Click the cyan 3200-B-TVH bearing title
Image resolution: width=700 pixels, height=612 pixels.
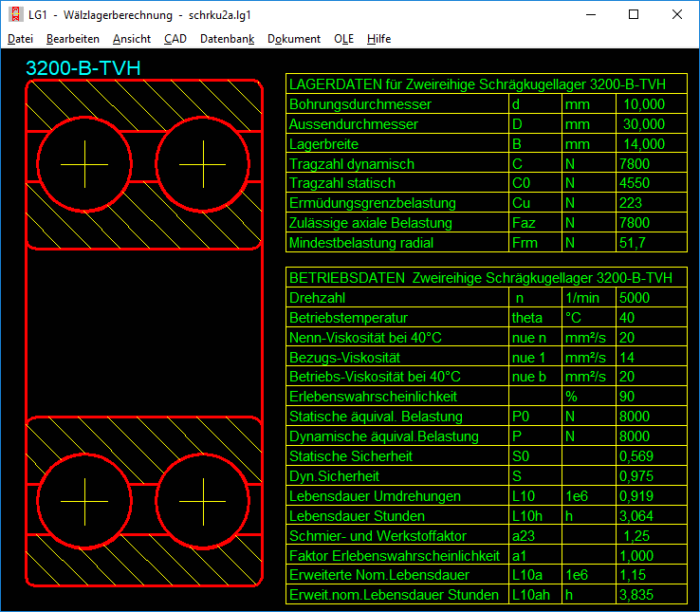(x=83, y=68)
